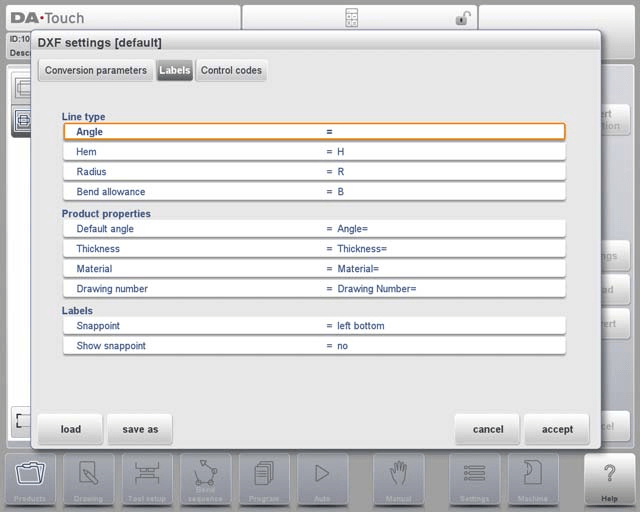Click the save as button
This screenshot has height=512, width=640.
tap(140, 429)
